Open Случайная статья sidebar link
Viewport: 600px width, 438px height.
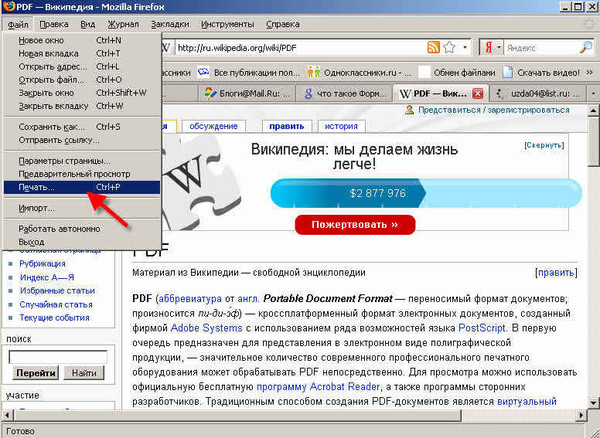point(56,304)
